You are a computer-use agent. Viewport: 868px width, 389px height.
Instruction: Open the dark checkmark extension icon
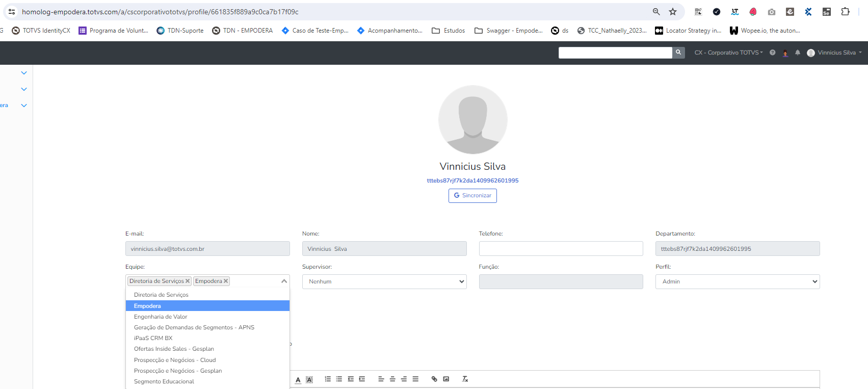[x=717, y=12]
